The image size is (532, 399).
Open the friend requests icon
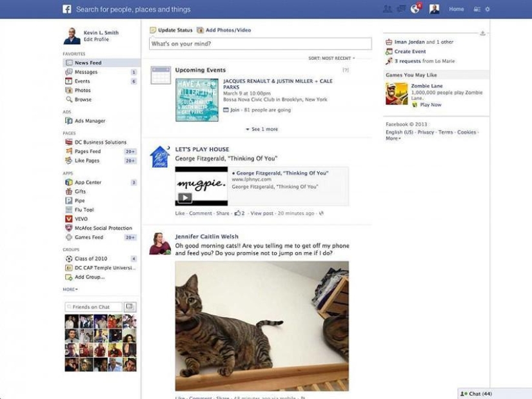click(x=387, y=9)
